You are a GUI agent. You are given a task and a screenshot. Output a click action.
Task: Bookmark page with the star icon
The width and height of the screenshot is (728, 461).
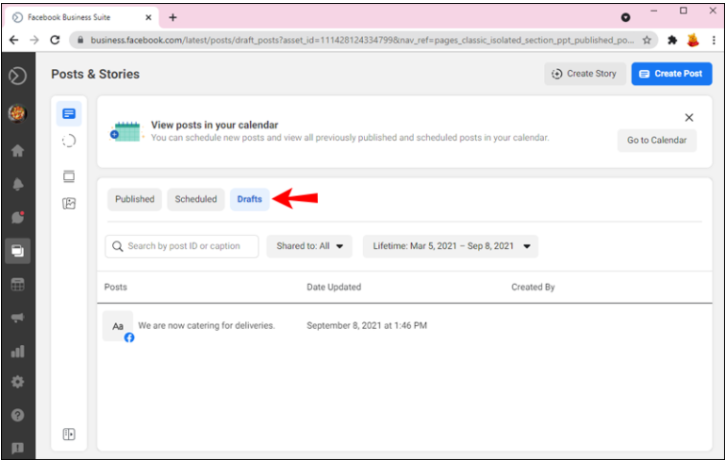tap(647, 40)
